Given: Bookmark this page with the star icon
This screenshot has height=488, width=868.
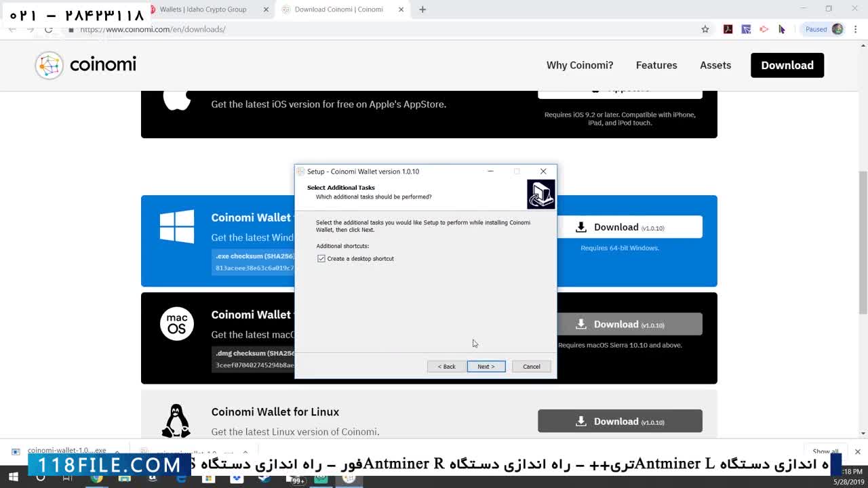Looking at the screenshot, I should point(705,29).
